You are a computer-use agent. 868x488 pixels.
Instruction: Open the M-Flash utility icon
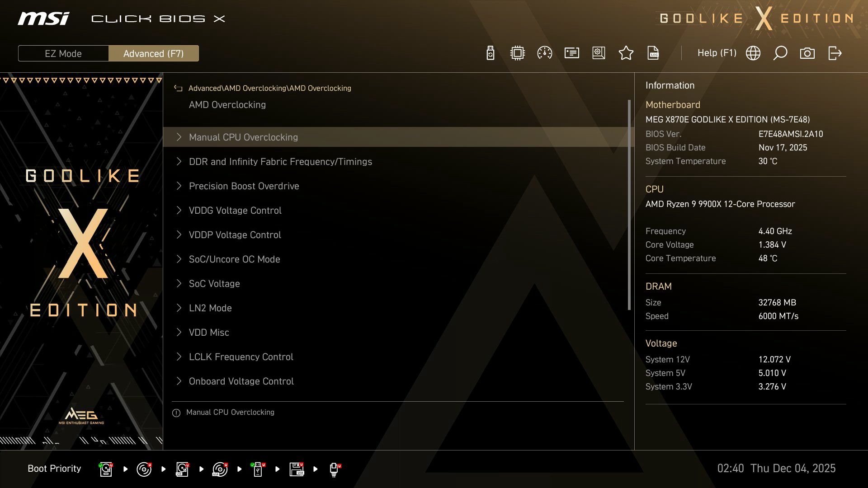coord(490,53)
